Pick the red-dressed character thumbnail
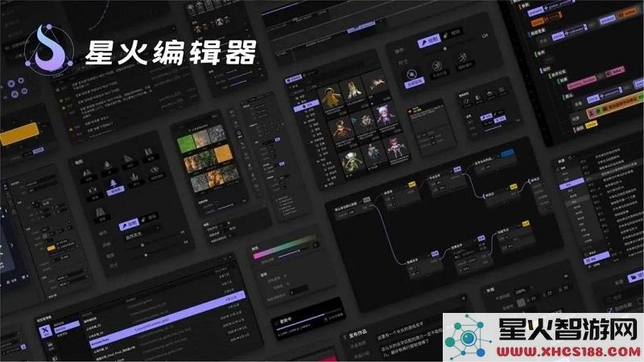This screenshot has height=362, width=644. point(344,130)
